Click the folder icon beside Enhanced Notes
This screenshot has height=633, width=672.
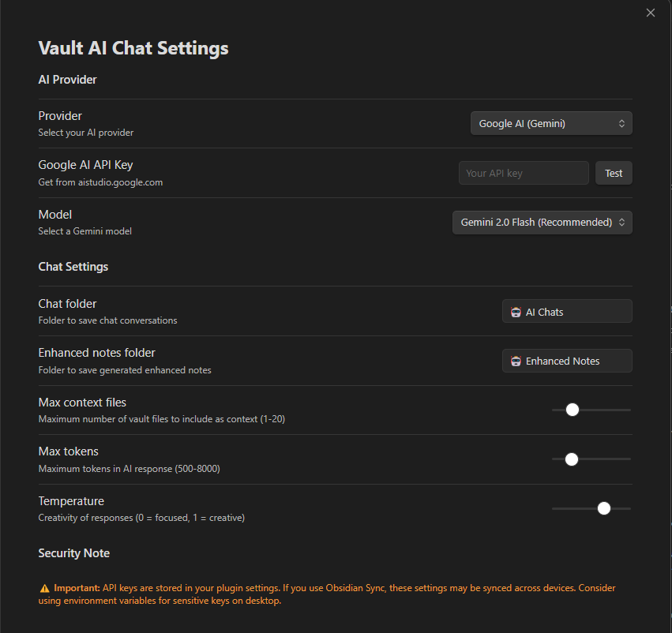coord(516,361)
